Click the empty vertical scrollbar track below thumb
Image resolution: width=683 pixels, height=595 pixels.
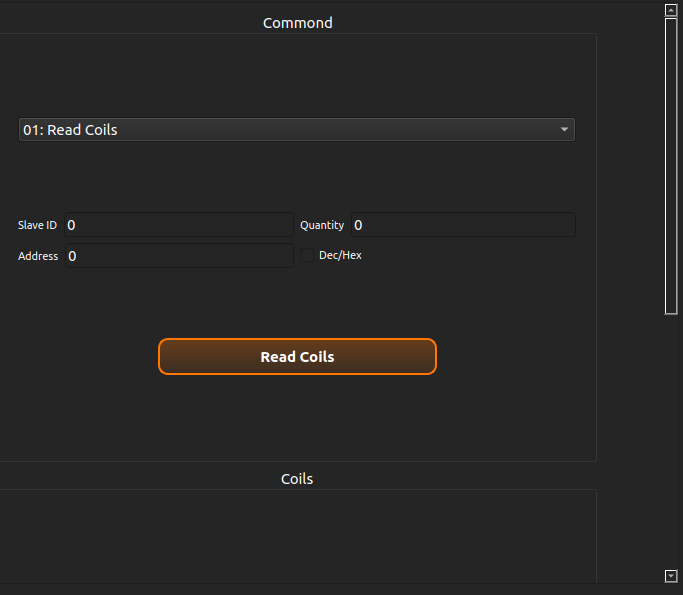click(671, 440)
